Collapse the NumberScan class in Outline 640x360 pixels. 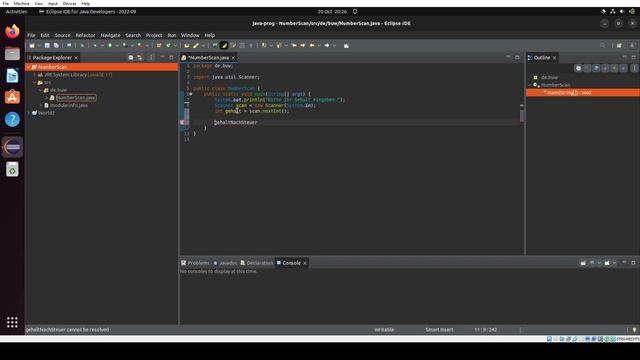tap(530, 85)
